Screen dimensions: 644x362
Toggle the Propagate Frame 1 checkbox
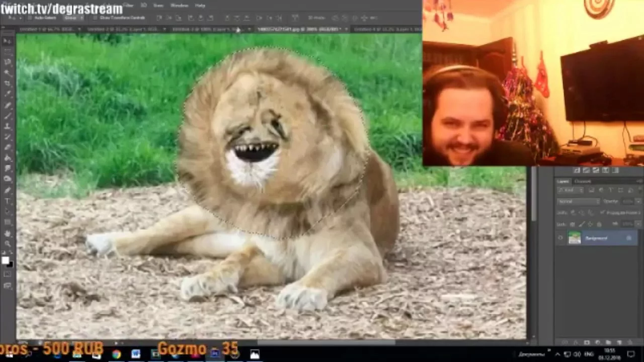tap(603, 213)
